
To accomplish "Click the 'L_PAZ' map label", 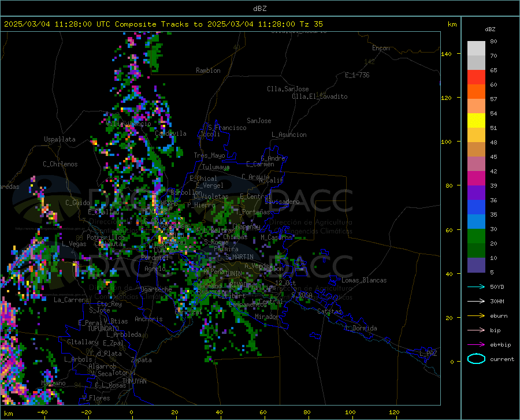I will coord(428,354).
